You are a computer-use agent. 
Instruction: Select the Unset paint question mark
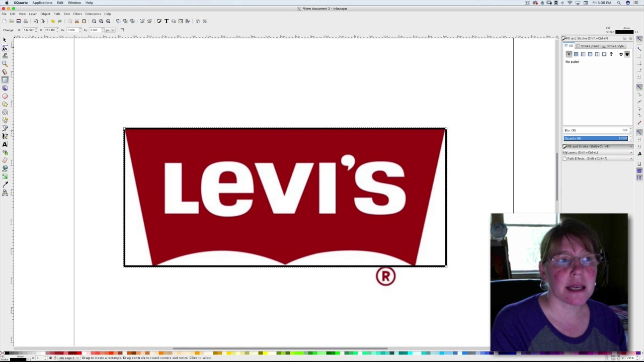click(x=611, y=54)
